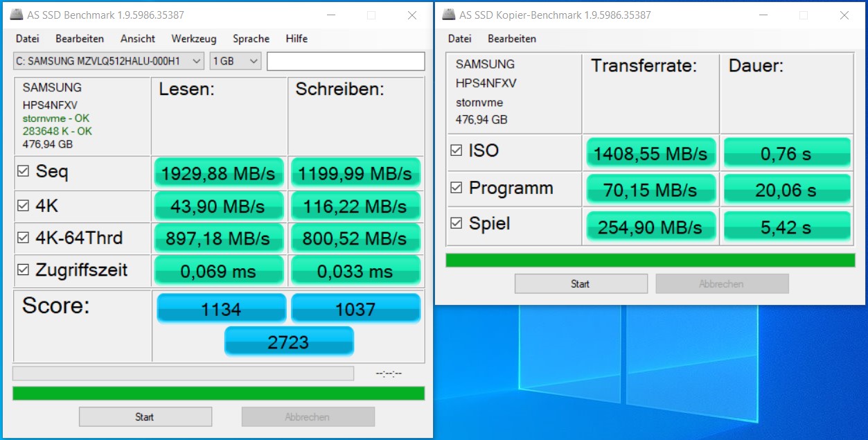Toggle the Spiel copy test checkbox

click(x=457, y=223)
